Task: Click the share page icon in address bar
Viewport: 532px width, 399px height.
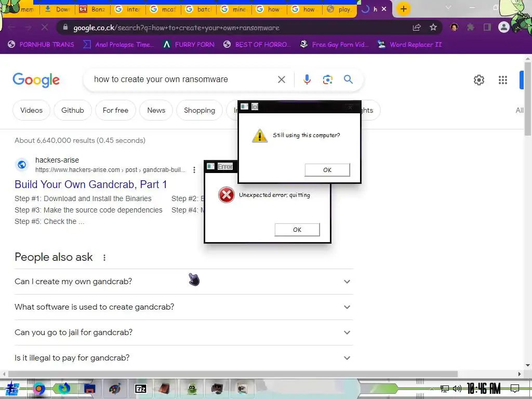Action: tap(417, 28)
